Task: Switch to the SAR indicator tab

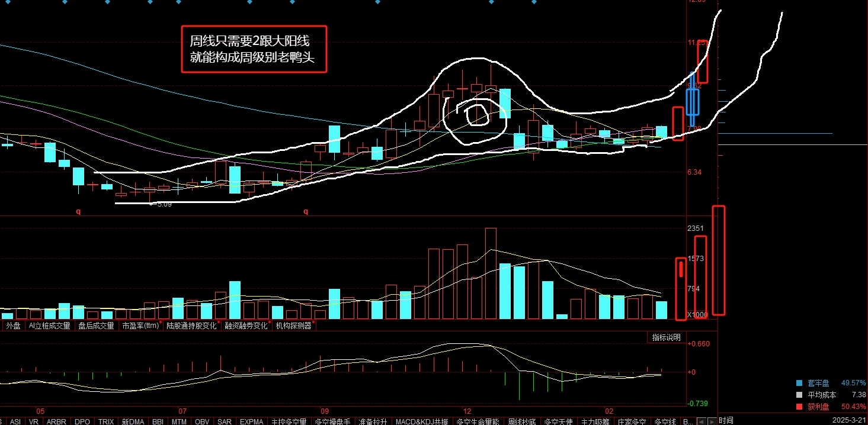Action: coord(225,421)
